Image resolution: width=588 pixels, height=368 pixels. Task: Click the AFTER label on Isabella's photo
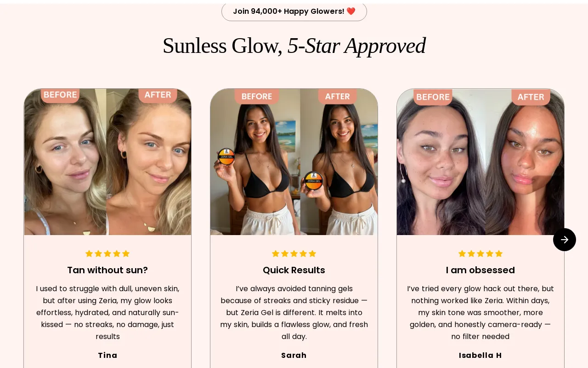(531, 97)
